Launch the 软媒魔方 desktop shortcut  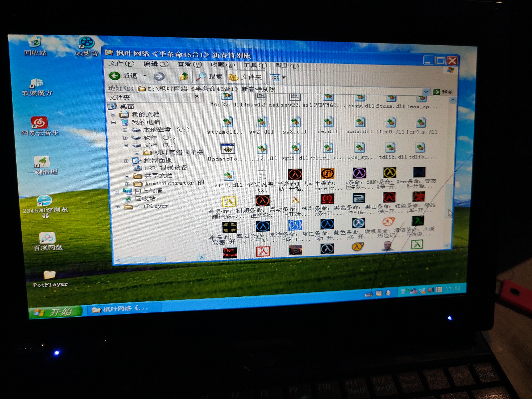[37, 87]
